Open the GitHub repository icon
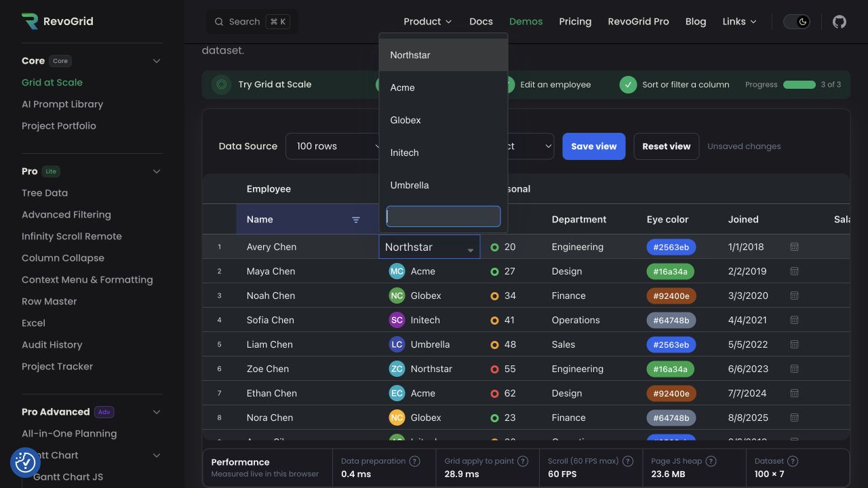The height and width of the screenshot is (488, 868). coord(840,22)
